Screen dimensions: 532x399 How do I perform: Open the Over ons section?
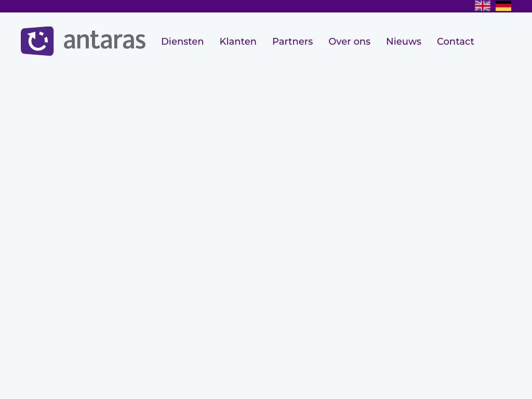[350, 42]
